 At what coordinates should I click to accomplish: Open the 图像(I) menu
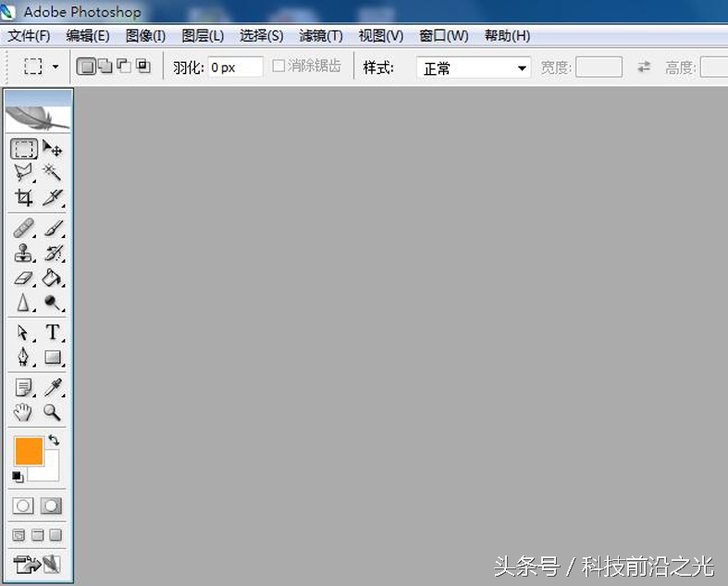tap(145, 36)
